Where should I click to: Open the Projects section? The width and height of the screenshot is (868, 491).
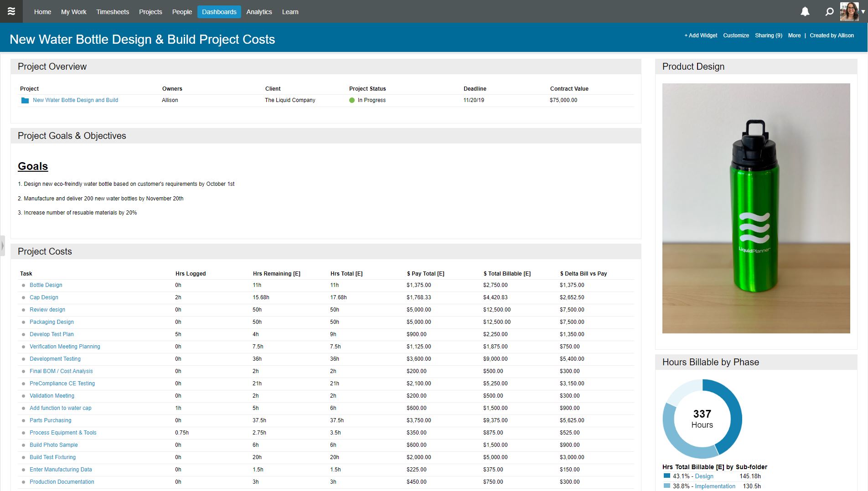pyautogui.click(x=150, y=12)
